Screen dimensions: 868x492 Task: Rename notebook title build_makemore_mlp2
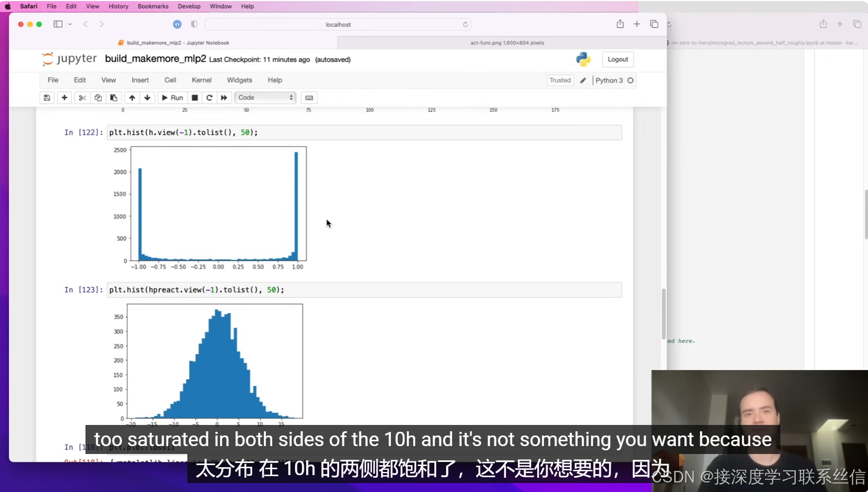(x=155, y=59)
